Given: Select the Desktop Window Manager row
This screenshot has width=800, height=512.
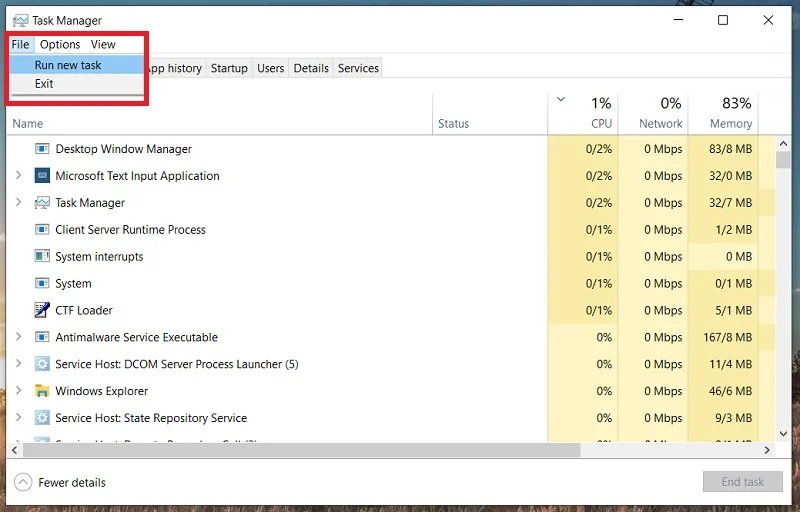Looking at the screenshot, I should pyautogui.click(x=391, y=149).
